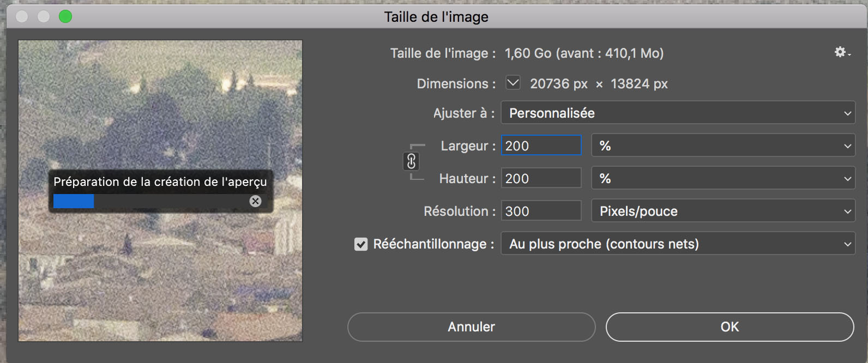Click the green zoom window button
The width and height of the screenshot is (868, 363).
65,16
